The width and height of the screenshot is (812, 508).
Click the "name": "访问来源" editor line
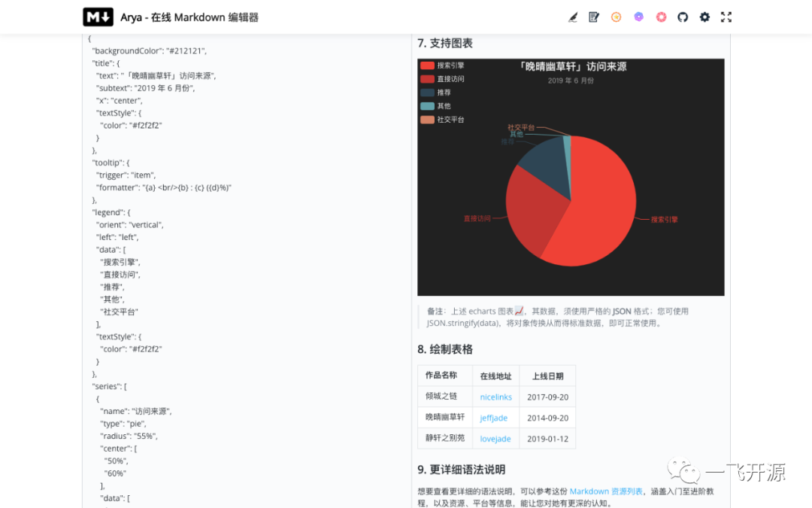[x=135, y=411]
